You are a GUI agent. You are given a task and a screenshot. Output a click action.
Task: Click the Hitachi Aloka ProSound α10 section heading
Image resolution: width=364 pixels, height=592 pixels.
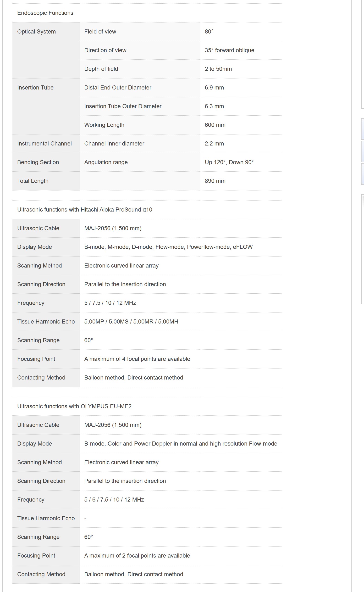click(84, 210)
